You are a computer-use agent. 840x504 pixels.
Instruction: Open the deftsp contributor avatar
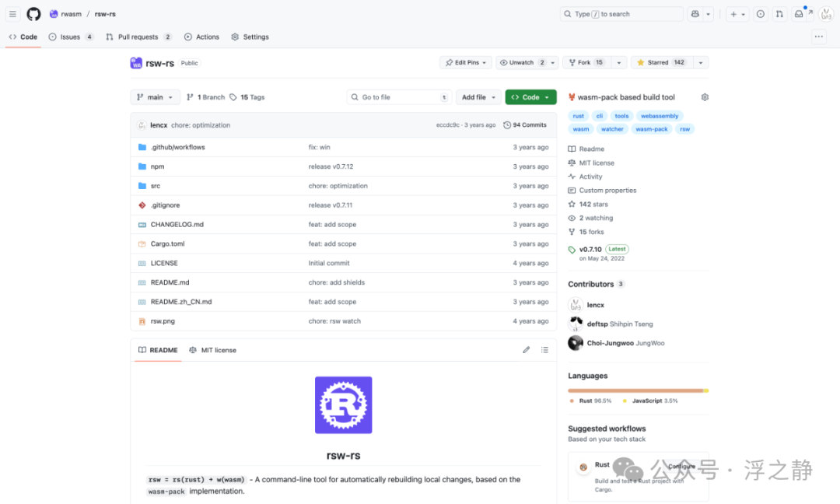click(576, 324)
